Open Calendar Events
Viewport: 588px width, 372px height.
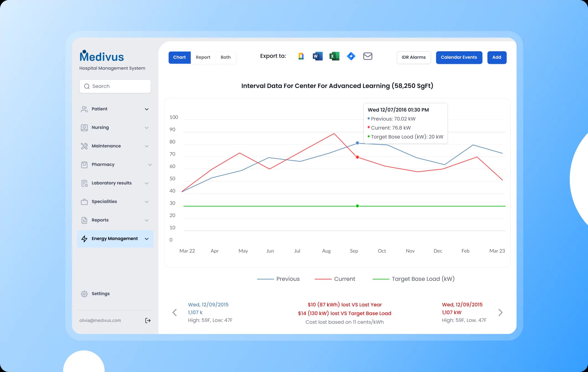(x=459, y=57)
